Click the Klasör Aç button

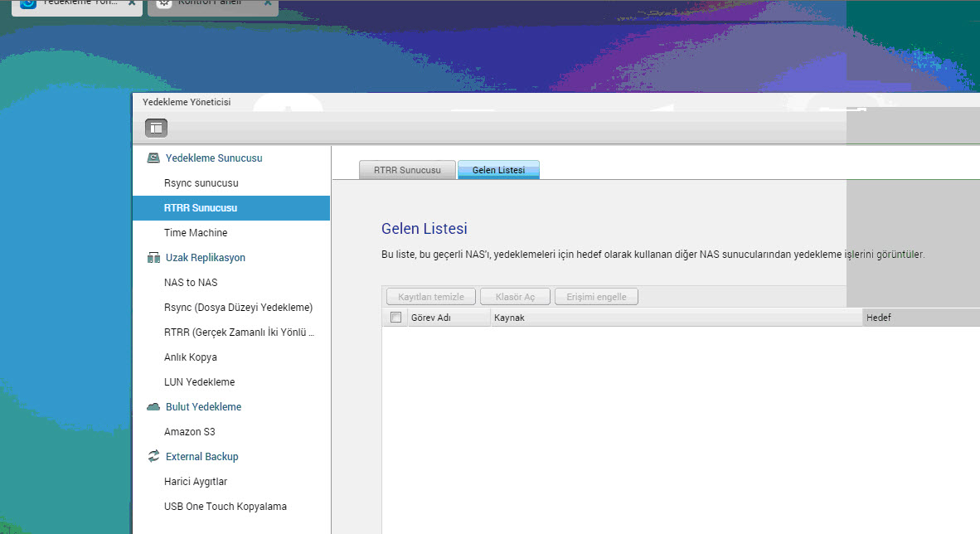pyautogui.click(x=515, y=297)
